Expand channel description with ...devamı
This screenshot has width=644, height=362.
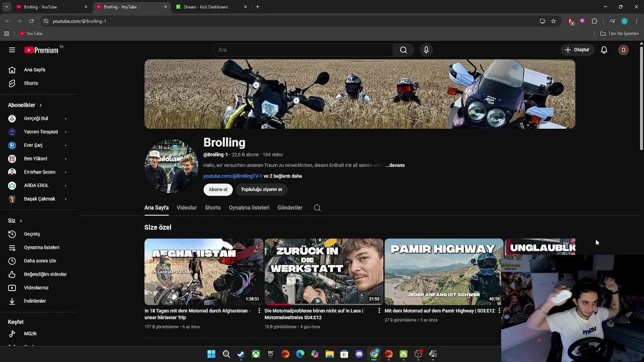pos(395,165)
